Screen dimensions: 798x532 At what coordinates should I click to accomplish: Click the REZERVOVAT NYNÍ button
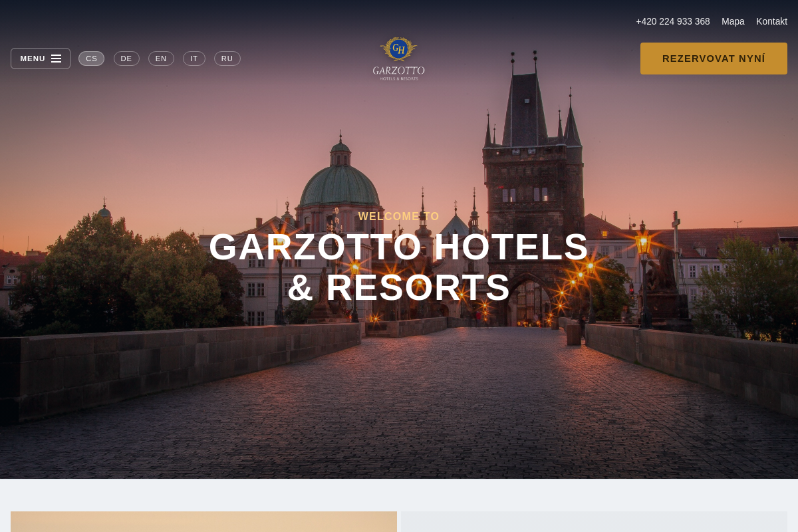[x=714, y=59]
